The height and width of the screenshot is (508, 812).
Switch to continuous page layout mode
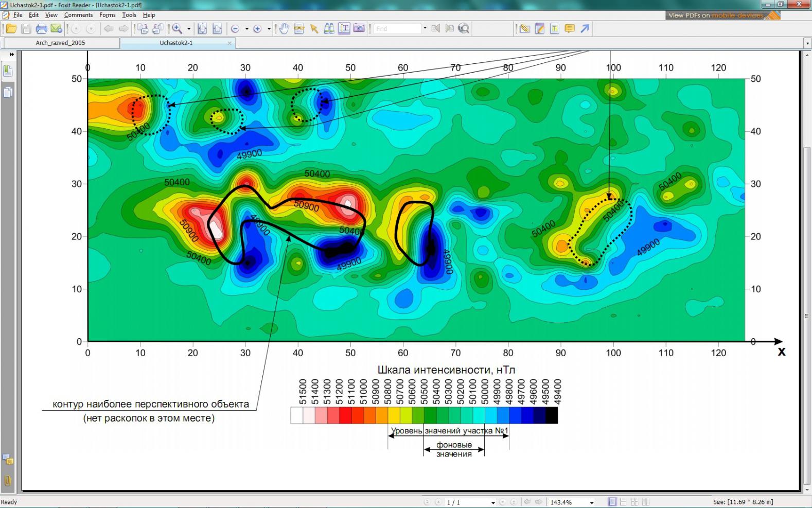pyautogui.click(x=623, y=502)
